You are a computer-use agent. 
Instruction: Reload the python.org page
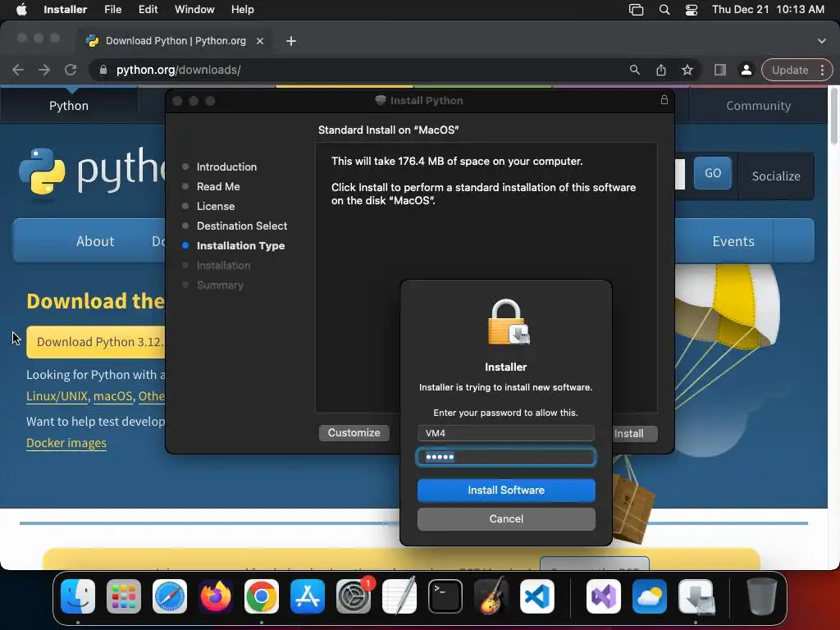click(x=71, y=70)
